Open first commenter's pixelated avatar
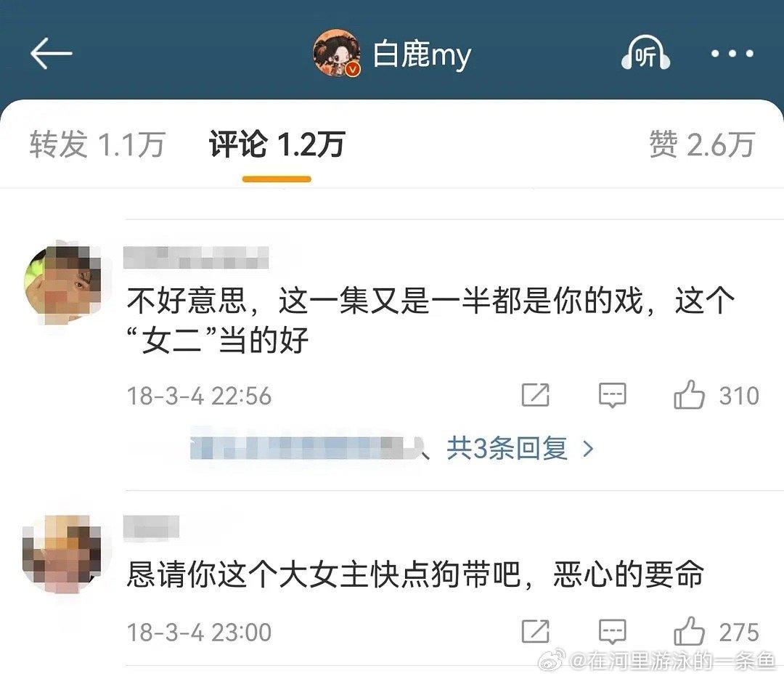This screenshot has width=784, height=679. (x=63, y=284)
